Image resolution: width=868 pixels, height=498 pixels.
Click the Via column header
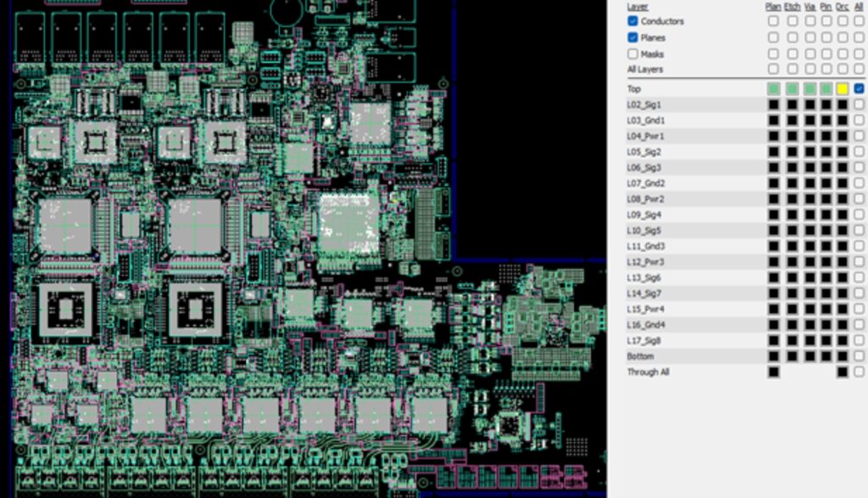810,7
